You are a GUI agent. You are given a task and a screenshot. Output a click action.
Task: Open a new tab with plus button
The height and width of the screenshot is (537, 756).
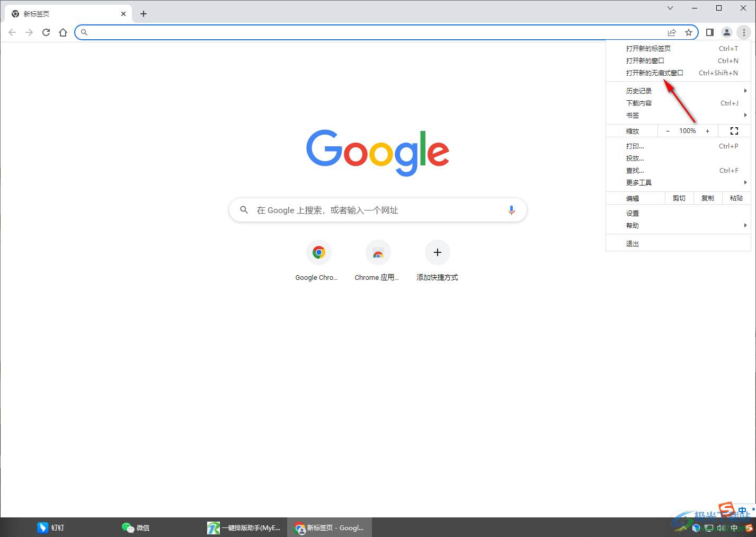pyautogui.click(x=144, y=14)
